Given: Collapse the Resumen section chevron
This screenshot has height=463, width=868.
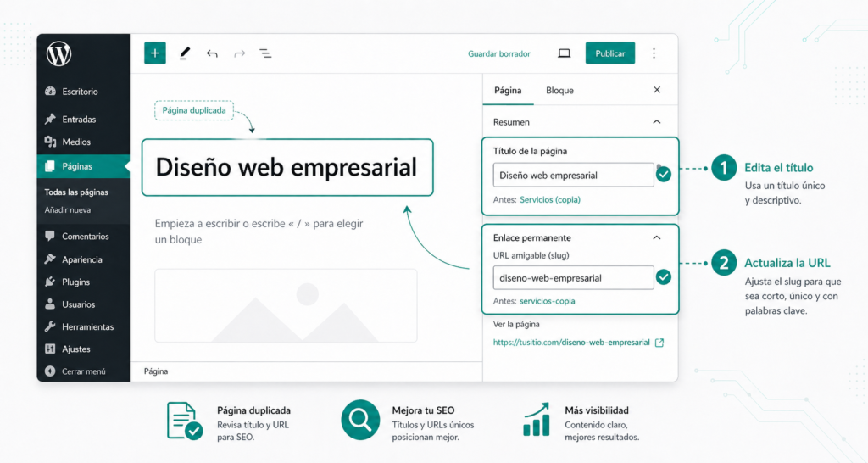Looking at the screenshot, I should click(657, 122).
